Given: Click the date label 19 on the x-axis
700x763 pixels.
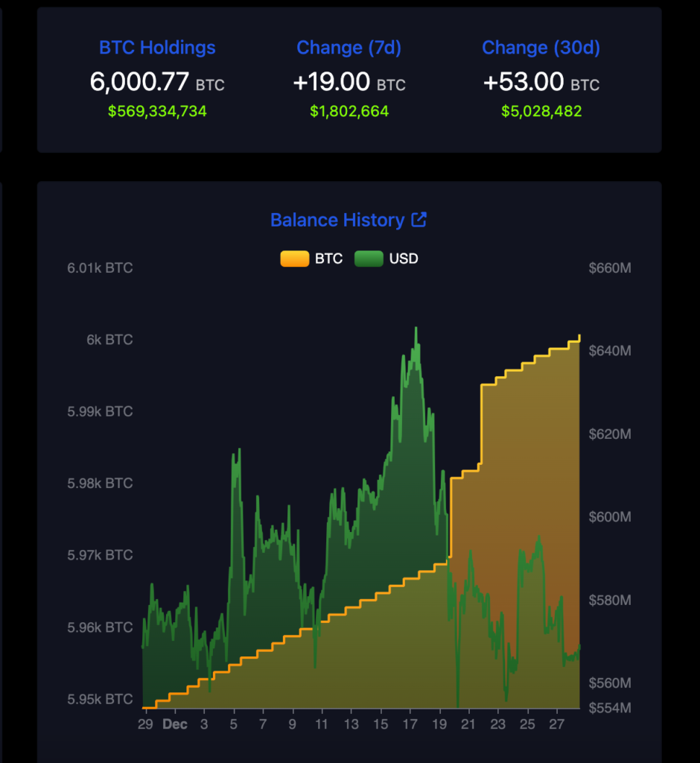Looking at the screenshot, I should (442, 723).
